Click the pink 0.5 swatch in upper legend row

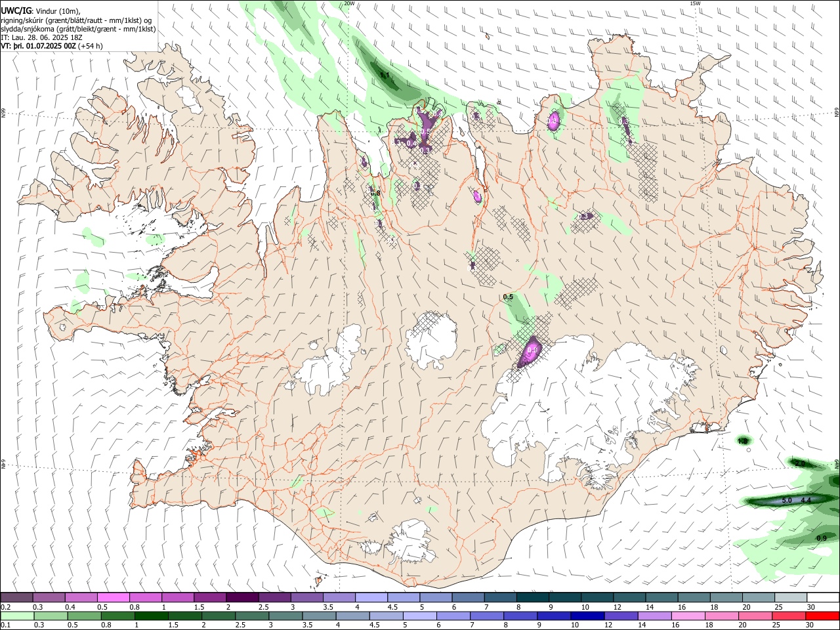pos(114,597)
